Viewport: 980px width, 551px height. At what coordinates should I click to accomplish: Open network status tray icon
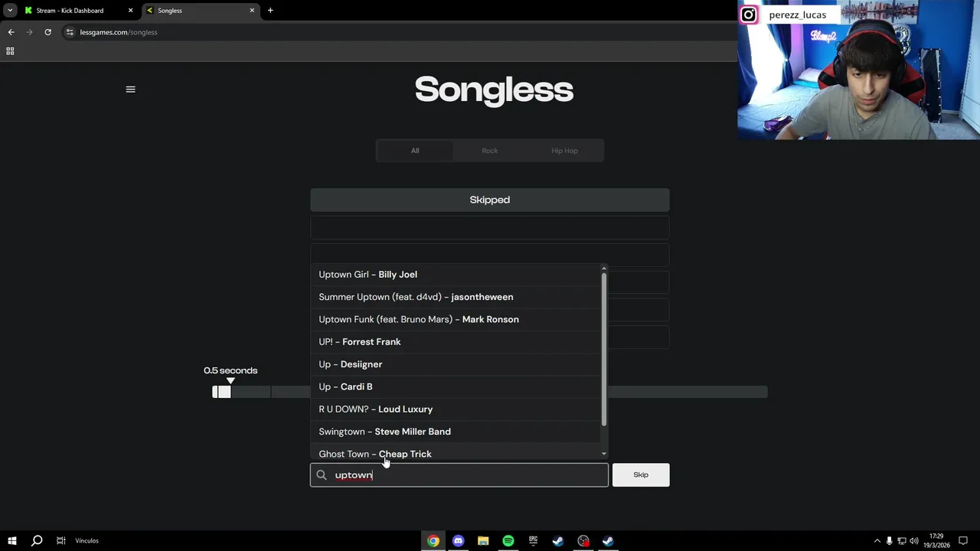[x=901, y=541]
